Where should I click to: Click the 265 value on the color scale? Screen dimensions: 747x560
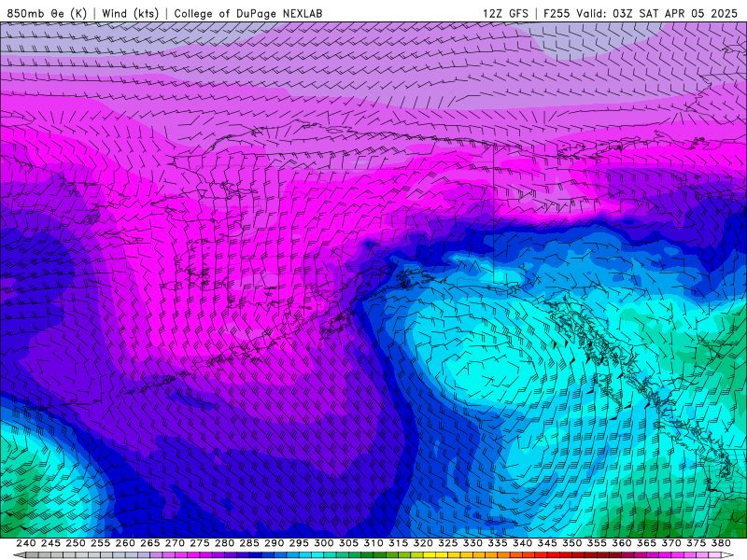pos(149,543)
